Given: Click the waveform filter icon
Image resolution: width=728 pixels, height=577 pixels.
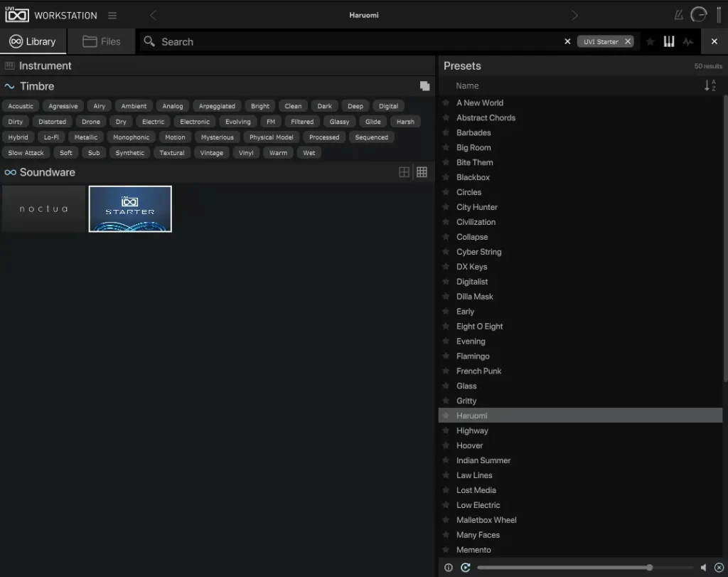Looking at the screenshot, I should (687, 42).
